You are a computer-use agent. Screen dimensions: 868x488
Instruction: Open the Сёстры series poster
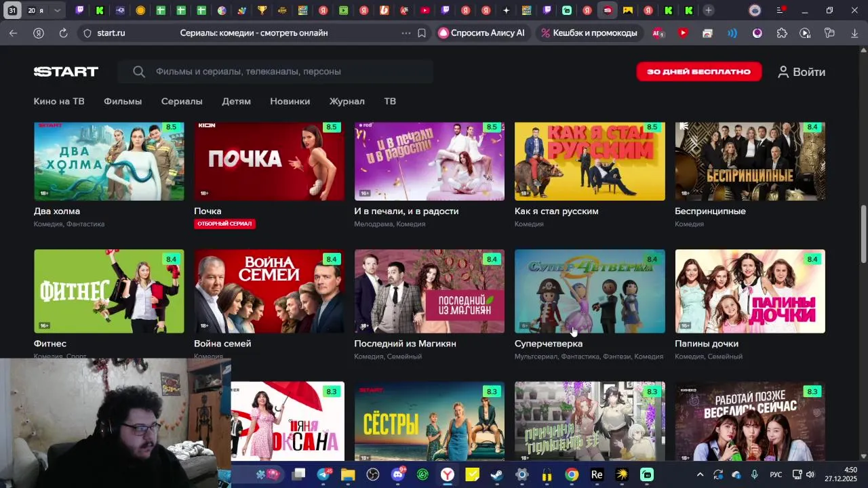pyautogui.click(x=429, y=422)
